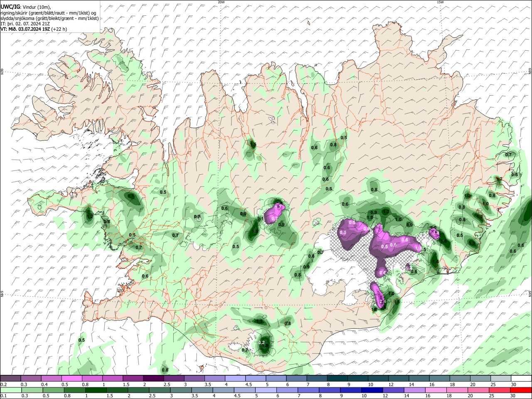
Task: Click the "0.1" label in the rain legend row
Action: (3, 397)
